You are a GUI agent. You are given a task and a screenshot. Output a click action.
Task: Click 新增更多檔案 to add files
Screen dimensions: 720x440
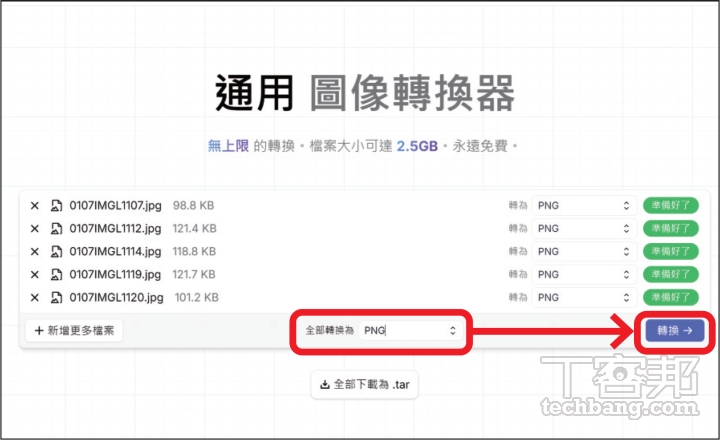74,331
